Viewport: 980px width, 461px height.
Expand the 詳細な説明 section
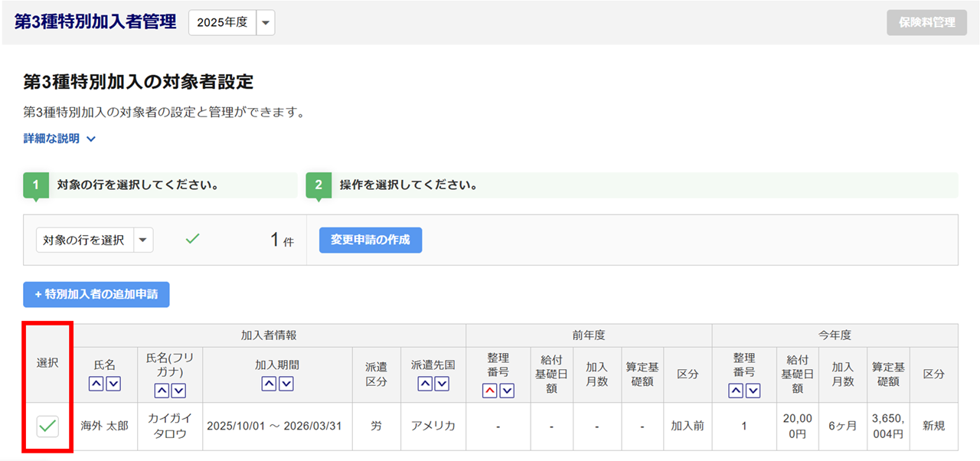click(60, 139)
